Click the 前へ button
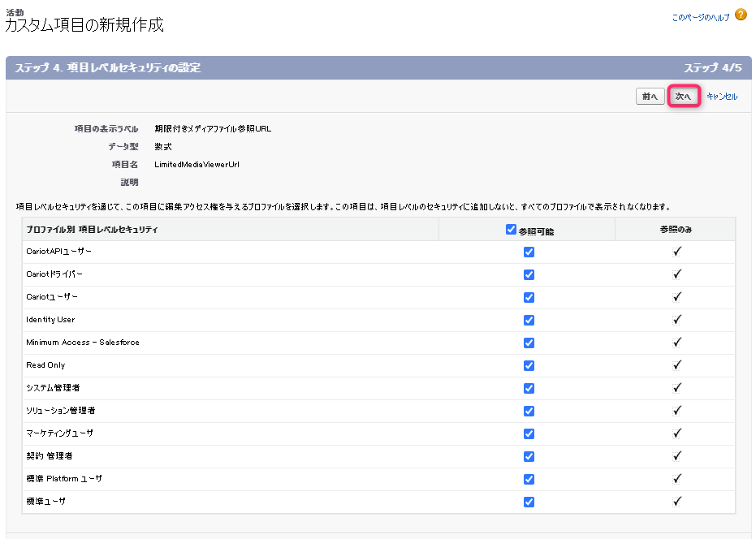This screenshot has width=756, height=539. (x=650, y=97)
